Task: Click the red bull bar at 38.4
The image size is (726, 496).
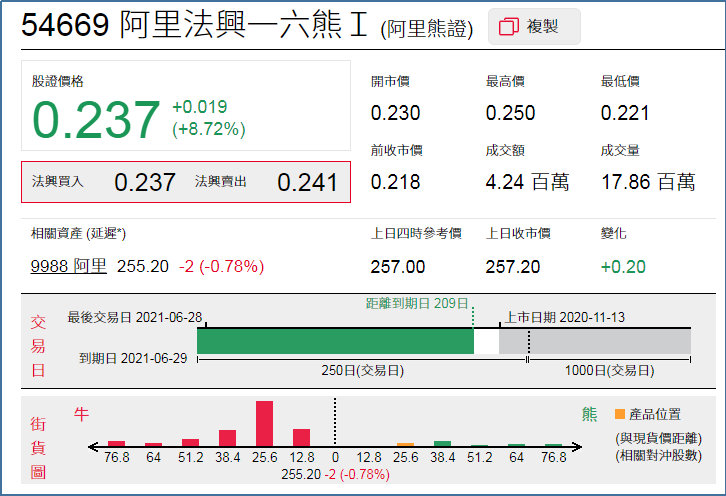Action: 227,438
